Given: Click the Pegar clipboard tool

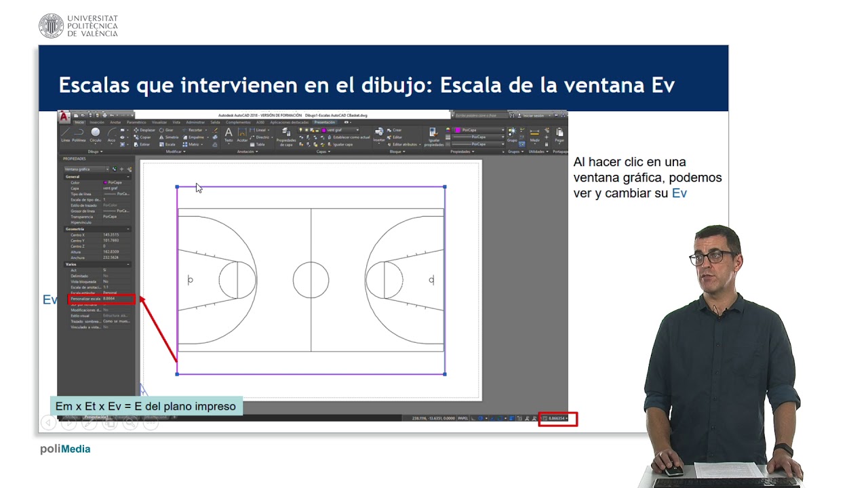Looking at the screenshot, I should click(559, 135).
